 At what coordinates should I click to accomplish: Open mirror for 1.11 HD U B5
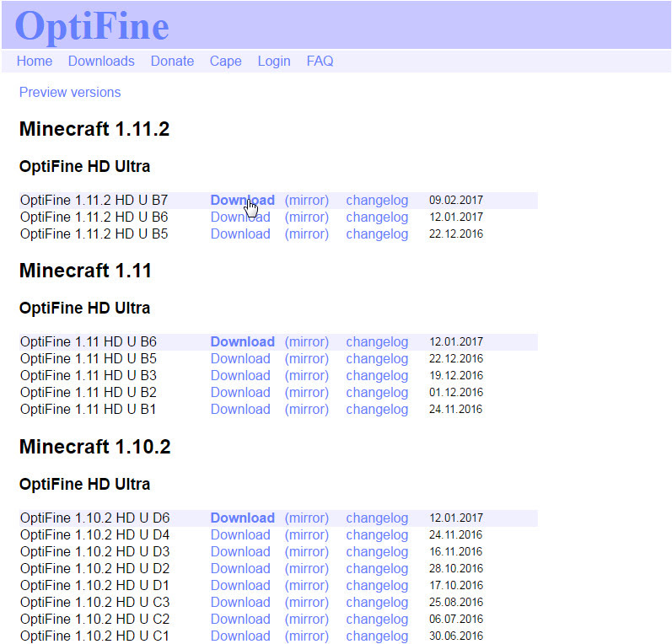pos(307,358)
